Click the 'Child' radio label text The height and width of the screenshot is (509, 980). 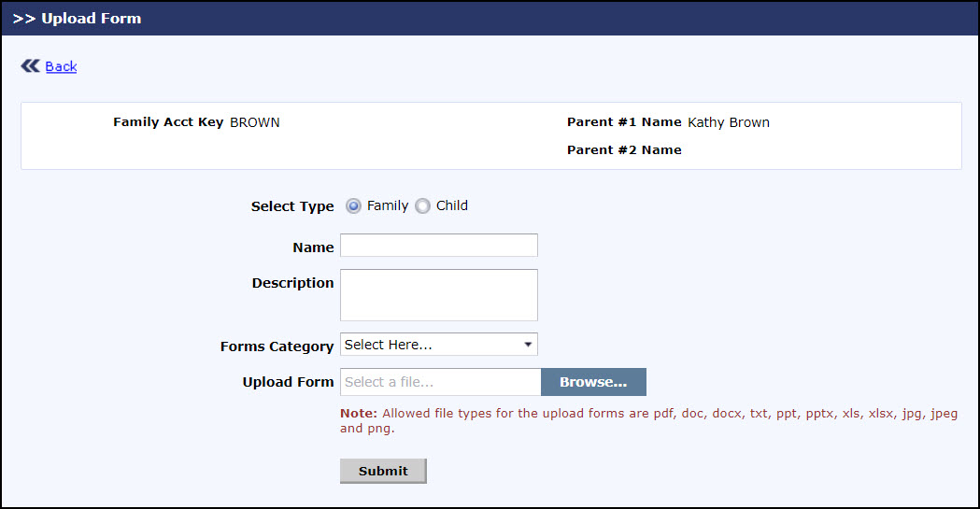coord(452,205)
